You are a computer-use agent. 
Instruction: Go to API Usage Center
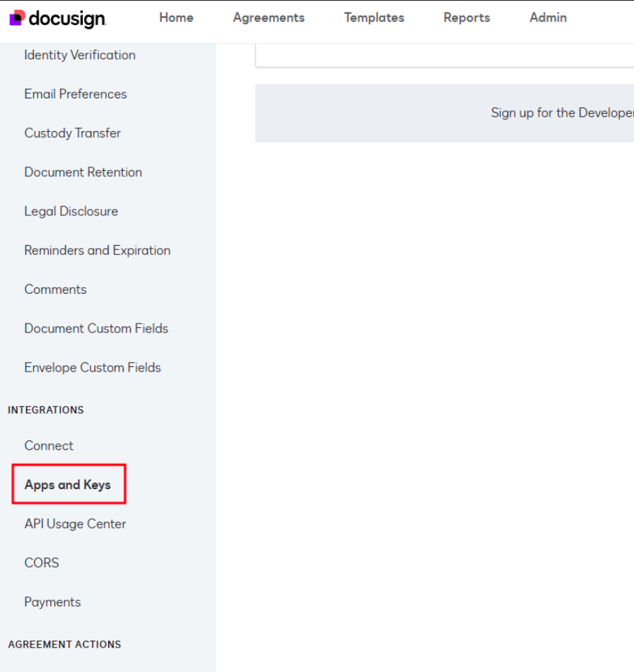tap(75, 524)
